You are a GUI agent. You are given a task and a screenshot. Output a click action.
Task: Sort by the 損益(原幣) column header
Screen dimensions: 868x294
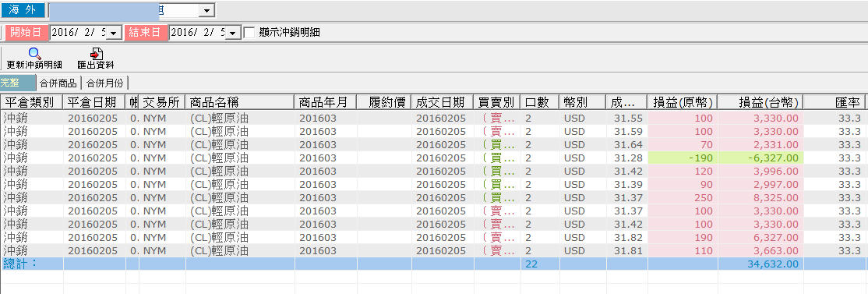(x=683, y=102)
